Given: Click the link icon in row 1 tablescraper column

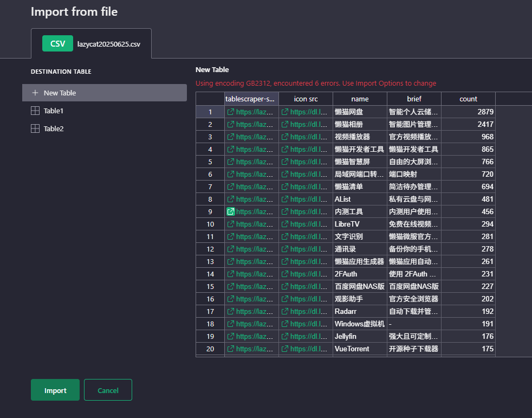Looking at the screenshot, I should [231, 112].
